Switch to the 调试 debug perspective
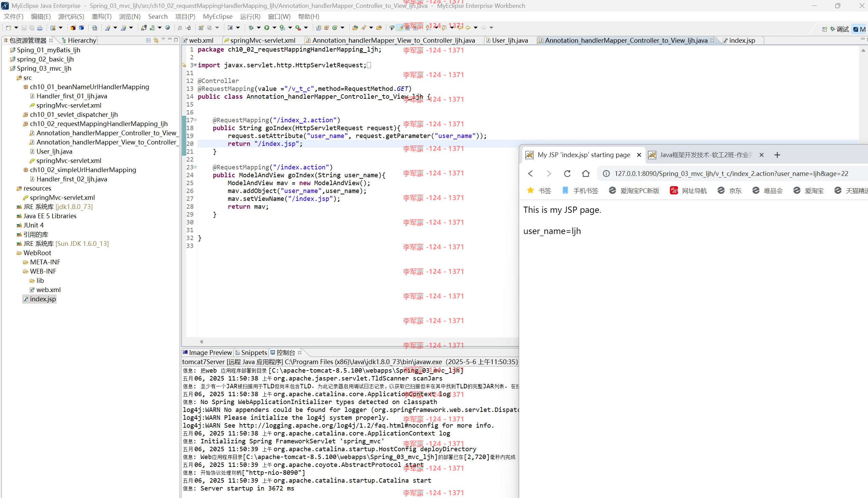 click(840, 29)
